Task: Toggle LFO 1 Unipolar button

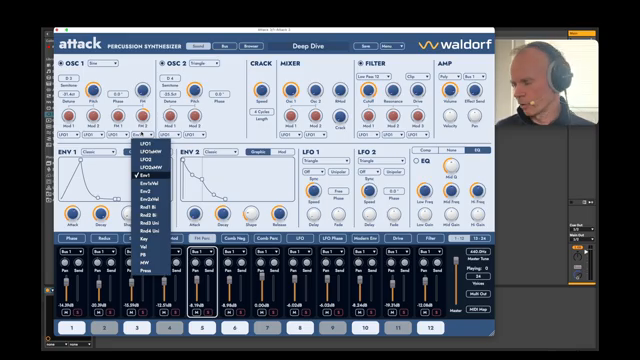Action: click(338, 172)
